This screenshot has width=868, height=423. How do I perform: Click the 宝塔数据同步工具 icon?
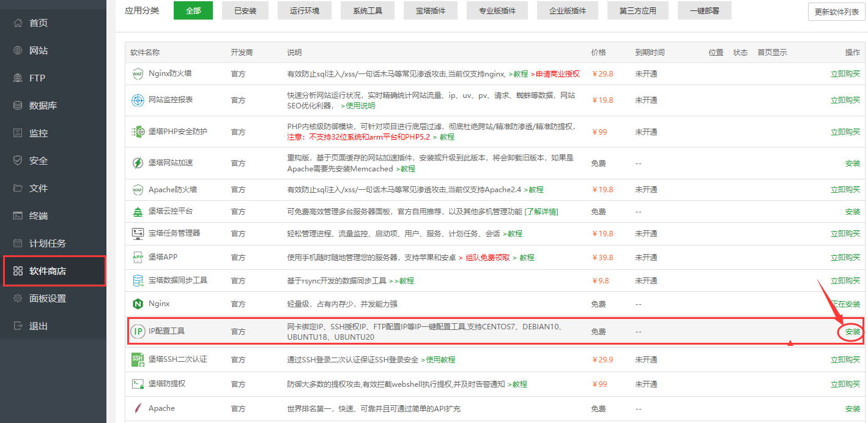click(x=138, y=280)
